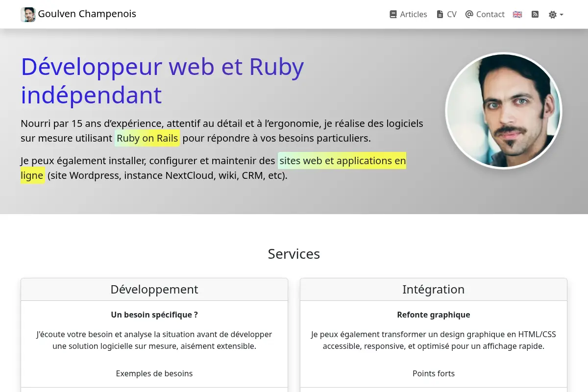588x392 pixels.
Task: Click the "Un besoin spécifique ?" subtitle
Action: click(154, 315)
